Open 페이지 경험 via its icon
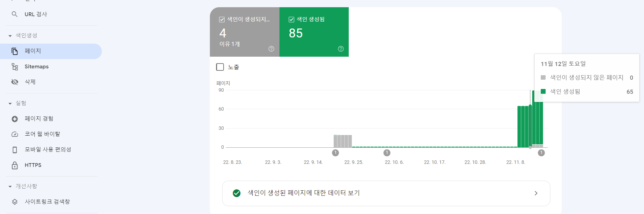This screenshot has width=644, height=214. 14,119
